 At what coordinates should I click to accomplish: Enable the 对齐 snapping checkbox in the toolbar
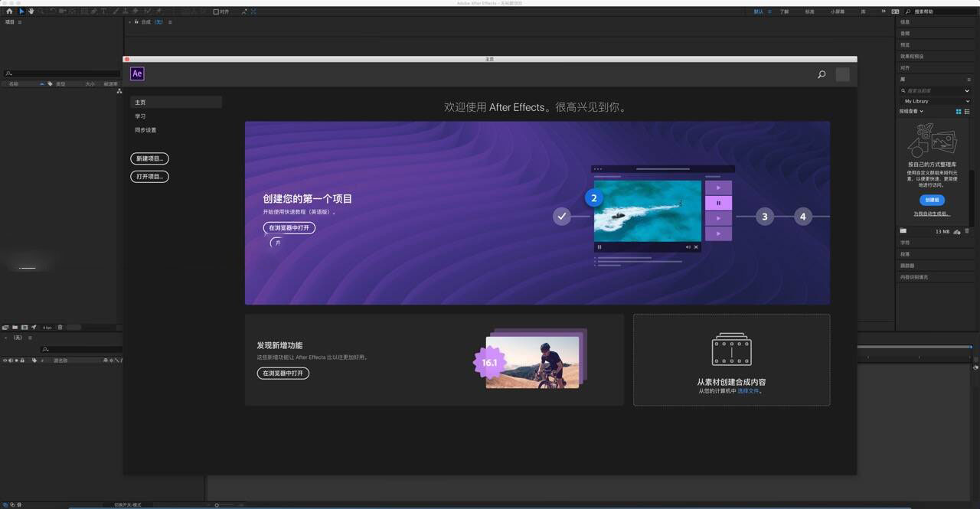pos(217,11)
